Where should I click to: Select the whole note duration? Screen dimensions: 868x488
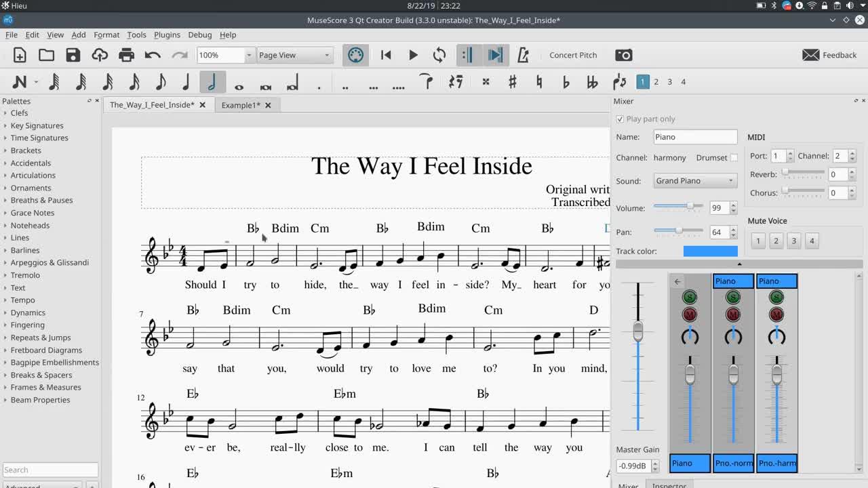[239, 87]
